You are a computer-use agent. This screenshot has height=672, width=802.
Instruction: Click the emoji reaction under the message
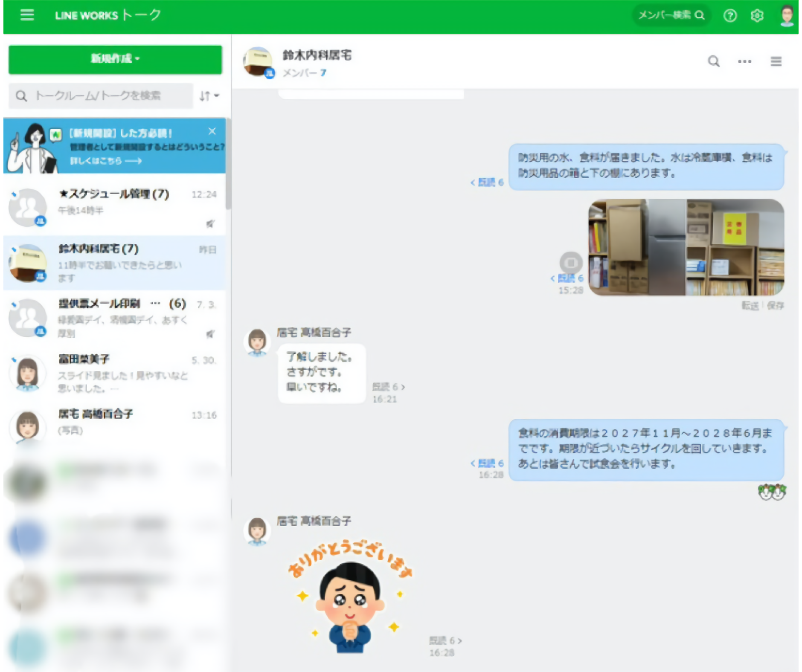(x=772, y=492)
